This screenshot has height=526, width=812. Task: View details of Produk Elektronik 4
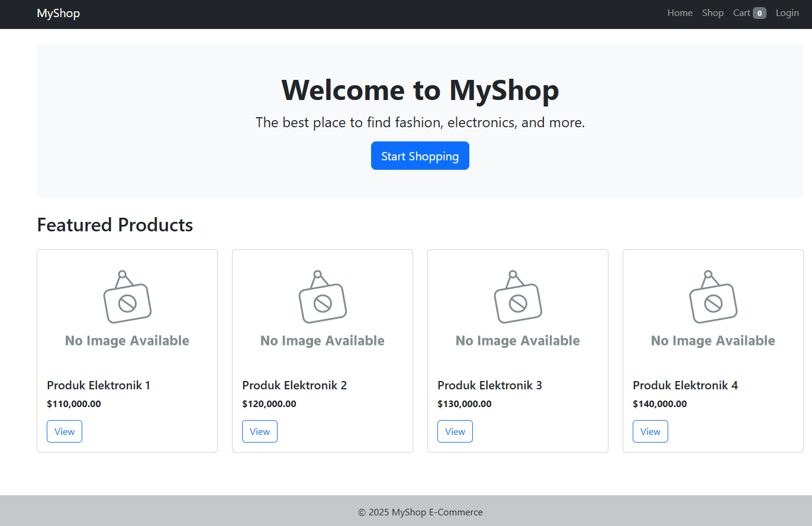pyautogui.click(x=650, y=431)
